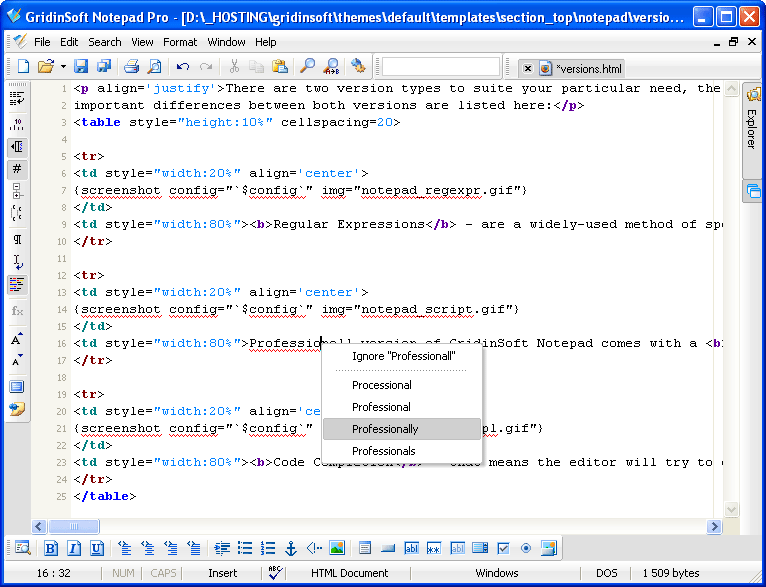The height and width of the screenshot is (587, 766).
Task: Toggle the ruler icon in left sidebar
Action: tap(17, 124)
